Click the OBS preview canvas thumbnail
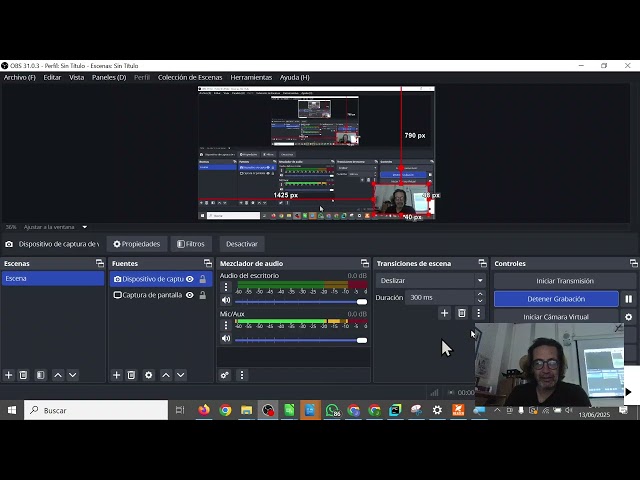This screenshot has width=640, height=480. click(x=316, y=153)
